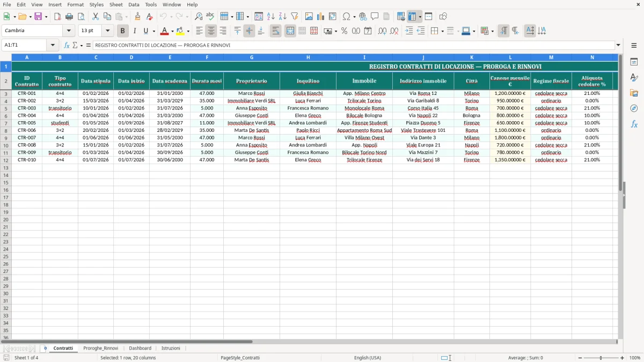Open background color dropdown arrow

point(188,31)
